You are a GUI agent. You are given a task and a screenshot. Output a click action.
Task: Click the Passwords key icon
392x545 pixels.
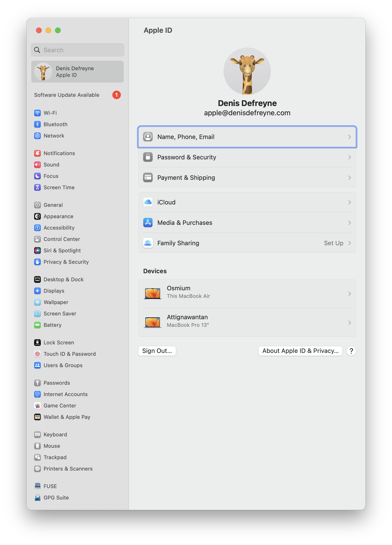coord(37,383)
